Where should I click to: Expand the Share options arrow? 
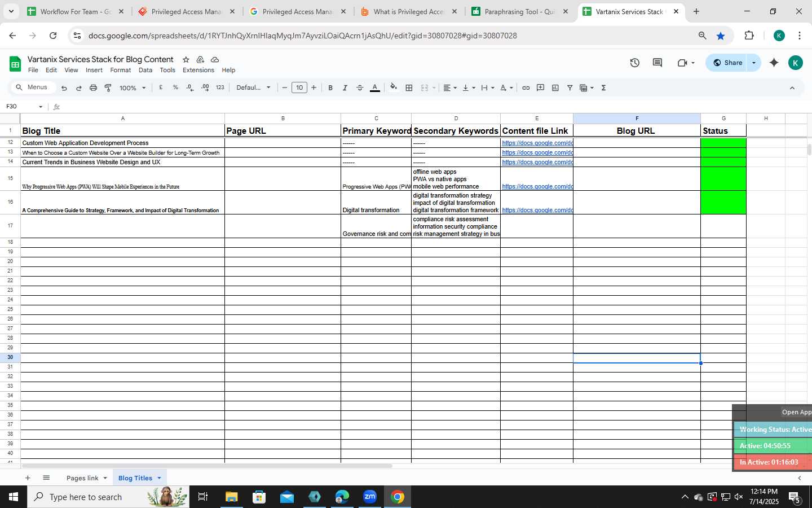coord(754,63)
